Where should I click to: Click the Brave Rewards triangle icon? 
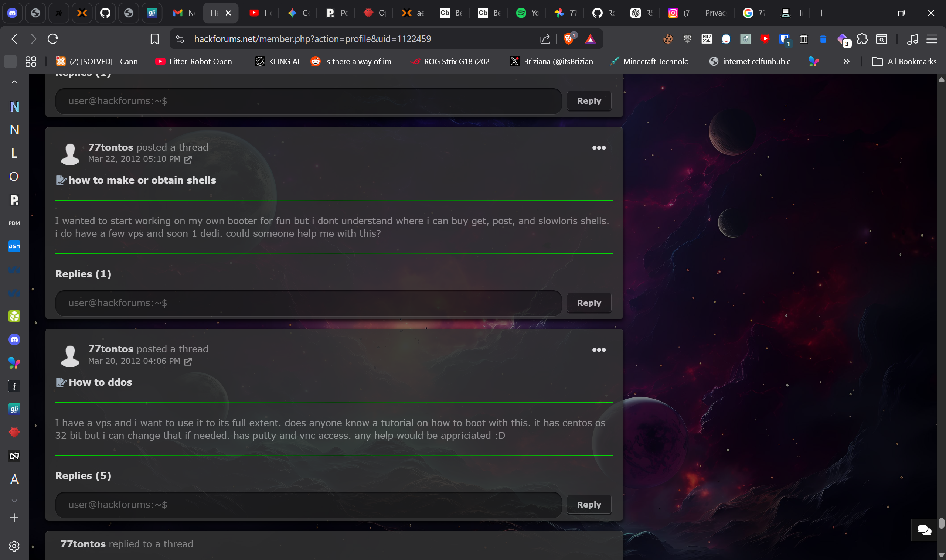(590, 39)
